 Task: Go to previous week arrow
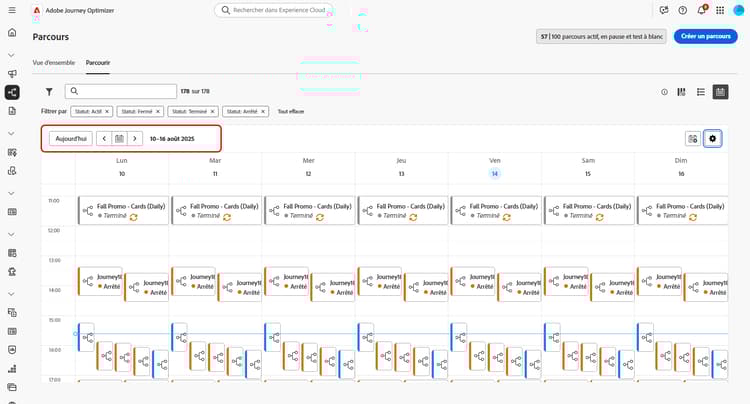pos(104,139)
